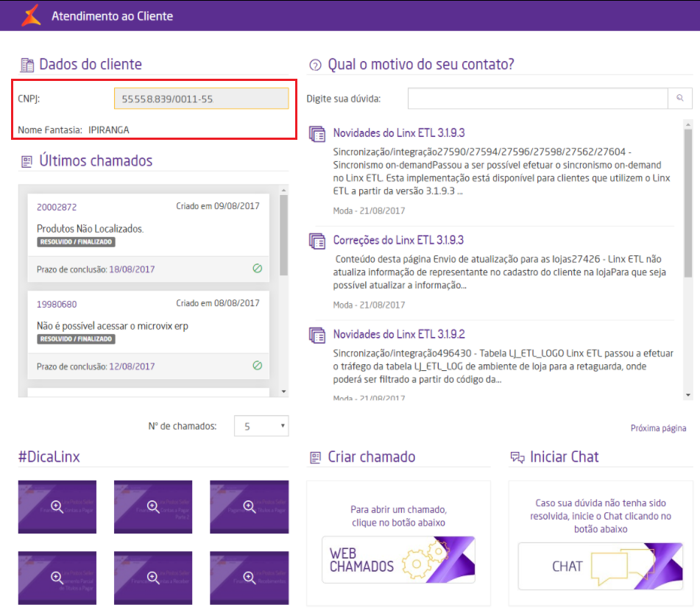
Task: Click the #DicaLinx heading
Action: click(49, 457)
